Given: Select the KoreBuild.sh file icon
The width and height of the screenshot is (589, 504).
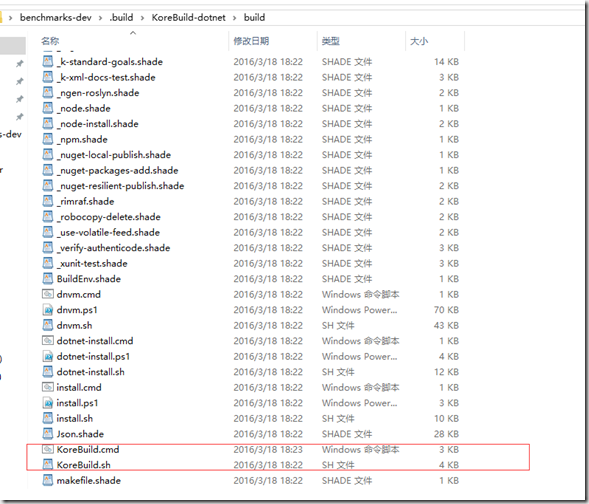Looking at the screenshot, I should click(48, 465).
